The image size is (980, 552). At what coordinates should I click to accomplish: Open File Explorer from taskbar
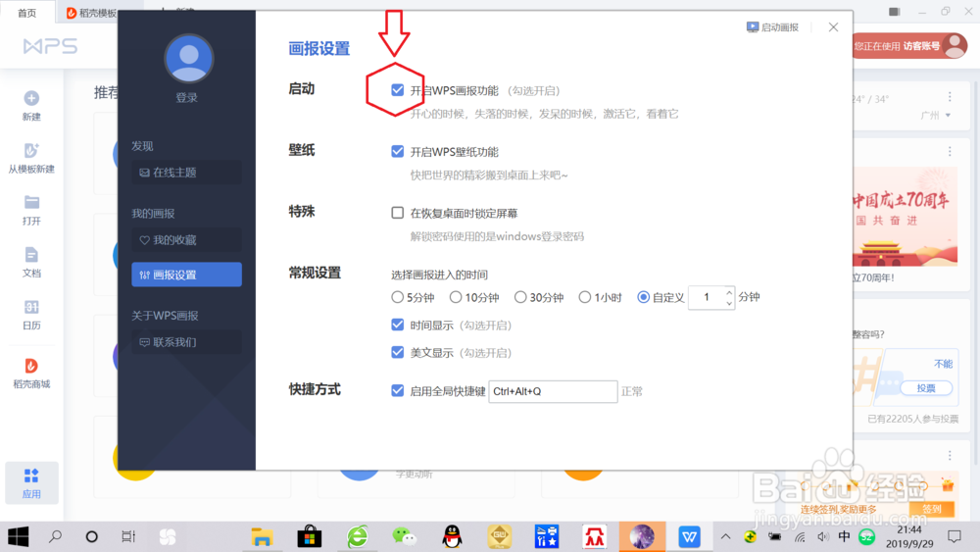coord(262,536)
